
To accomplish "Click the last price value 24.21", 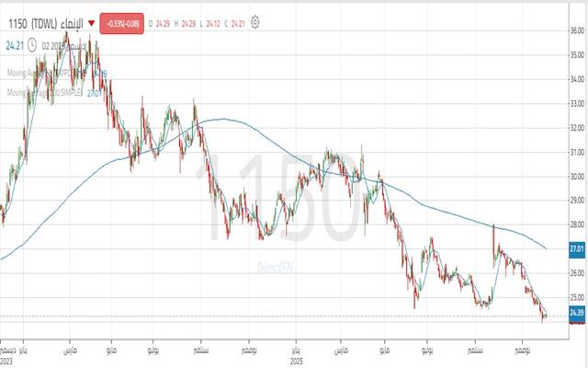I will coord(14,43).
